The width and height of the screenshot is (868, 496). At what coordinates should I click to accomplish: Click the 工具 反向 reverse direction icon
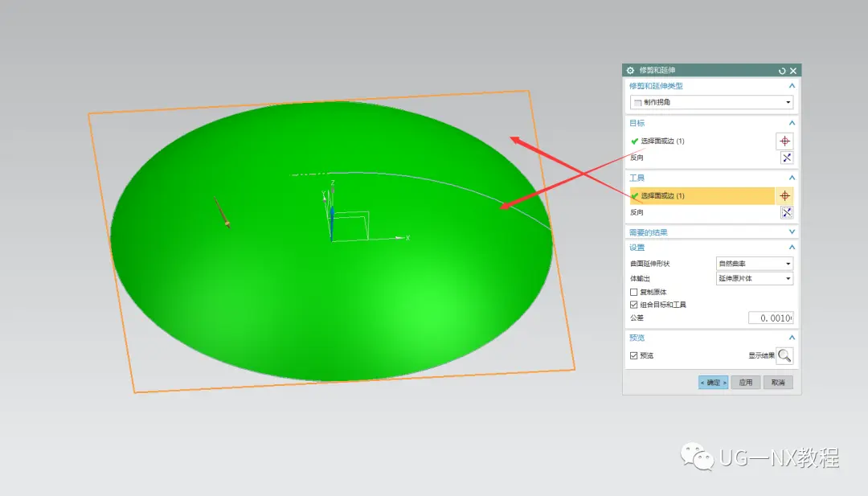click(787, 212)
